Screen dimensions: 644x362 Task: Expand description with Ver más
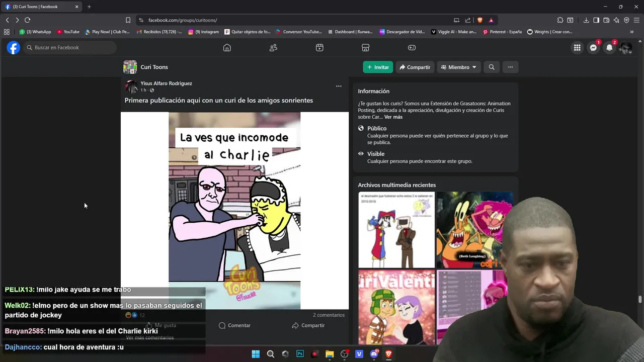[393, 117]
